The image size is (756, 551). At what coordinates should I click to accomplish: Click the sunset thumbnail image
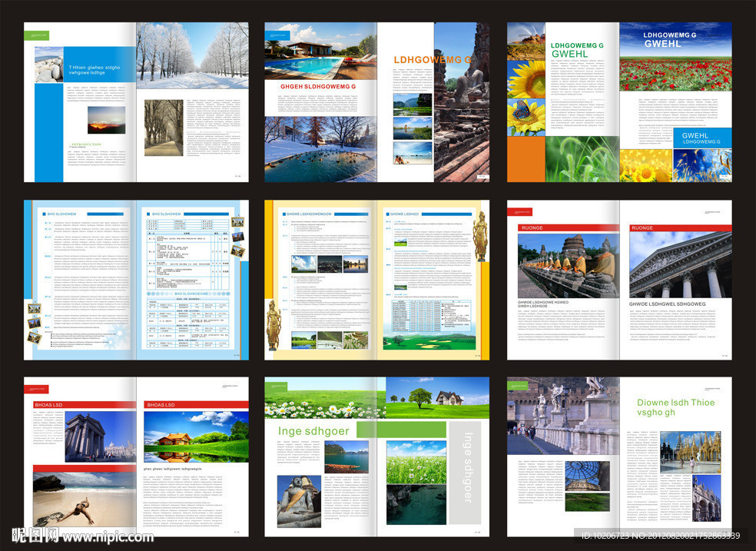106,121
